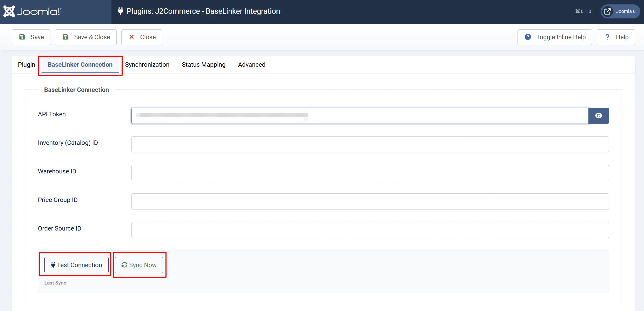Click the page title Plugins: J2Commerce - BaseLinker Integration
This screenshot has width=644, height=311.
[203, 11]
